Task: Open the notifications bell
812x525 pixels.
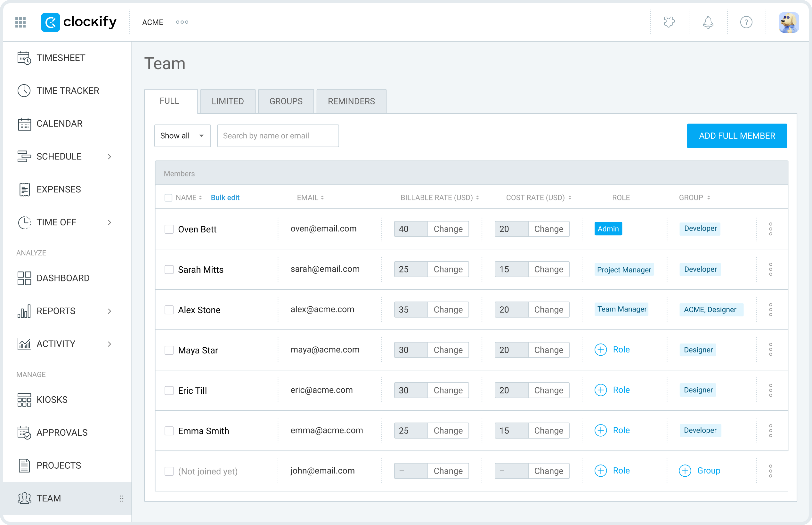Action: pos(708,22)
